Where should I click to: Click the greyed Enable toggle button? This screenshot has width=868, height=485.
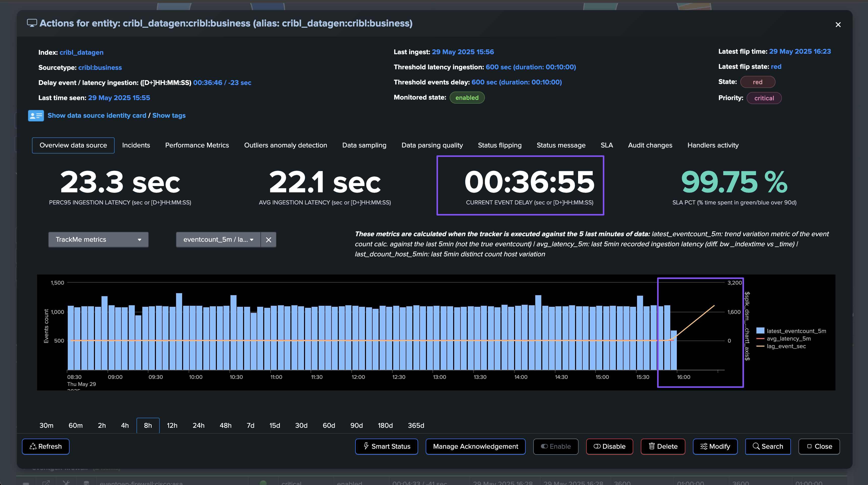tap(556, 446)
